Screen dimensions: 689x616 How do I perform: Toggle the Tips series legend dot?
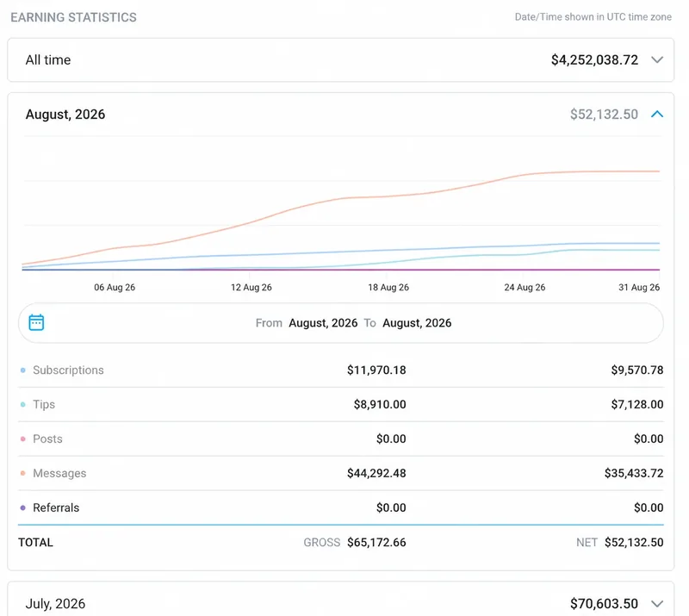pyautogui.click(x=23, y=405)
